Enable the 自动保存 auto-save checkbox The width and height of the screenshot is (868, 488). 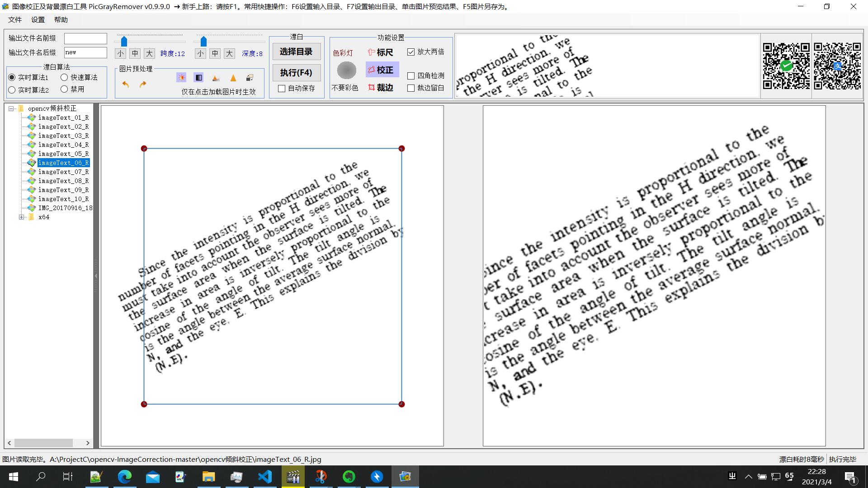(282, 89)
